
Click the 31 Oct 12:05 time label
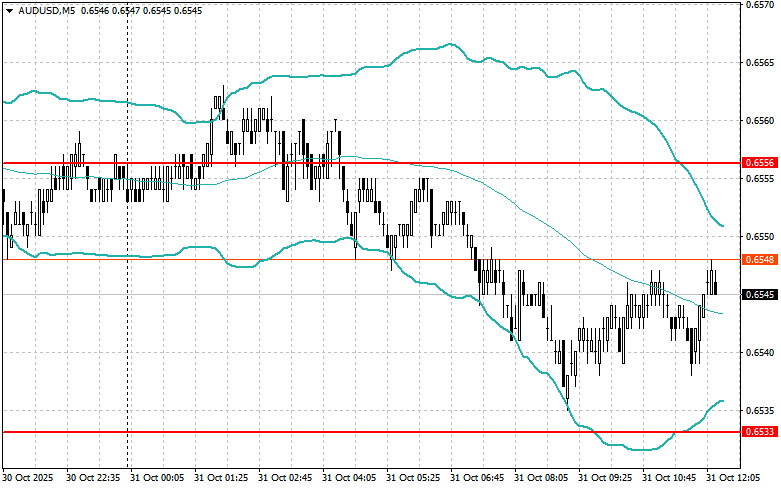tap(733, 478)
